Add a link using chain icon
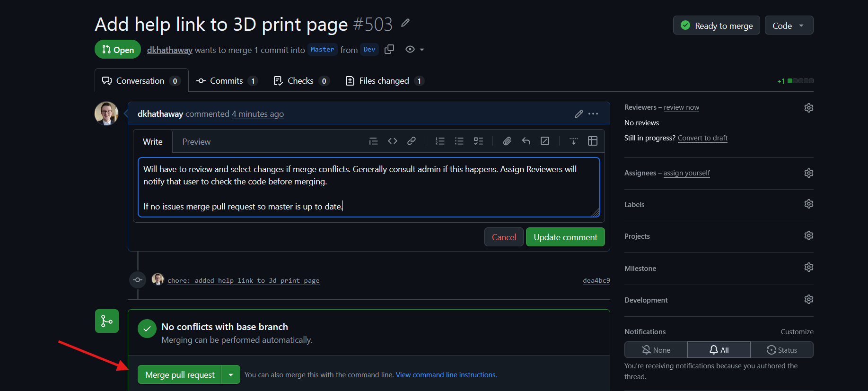Viewport: 868px width, 391px height. pos(412,141)
